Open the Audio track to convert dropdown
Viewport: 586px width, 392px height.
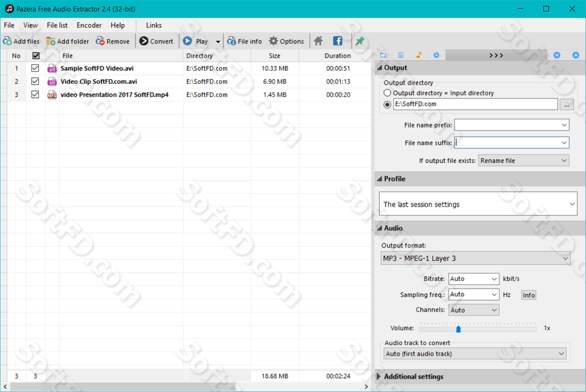coord(475,353)
